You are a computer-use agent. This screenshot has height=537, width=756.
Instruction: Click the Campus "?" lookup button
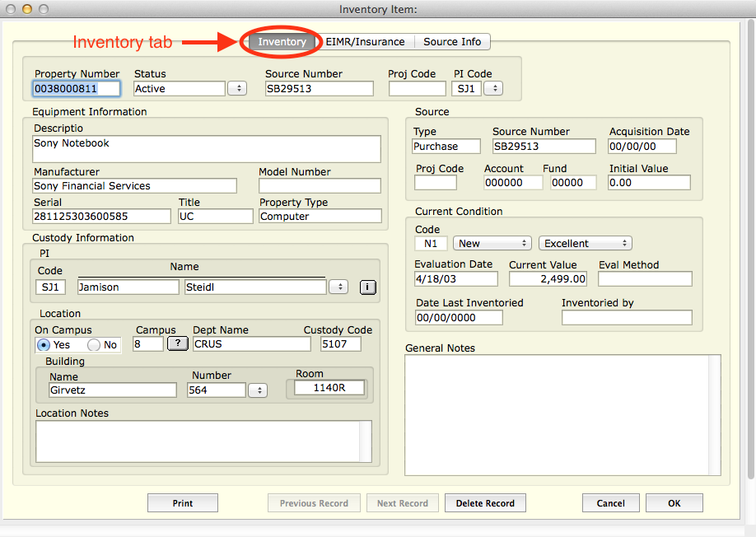pyautogui.click(x=177, y=343)
